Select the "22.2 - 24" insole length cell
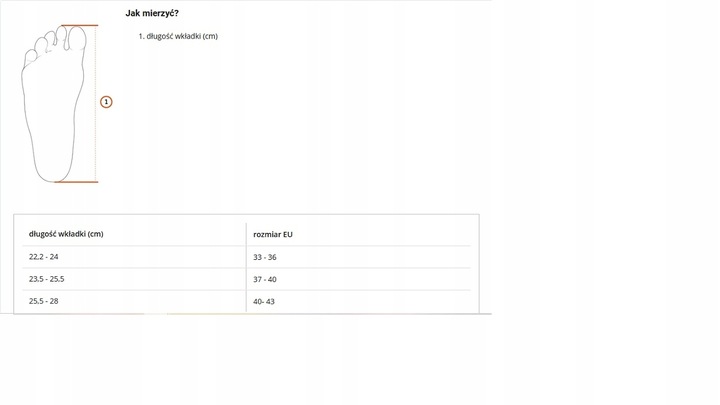720x405 pixels. (x=44, y=257)
